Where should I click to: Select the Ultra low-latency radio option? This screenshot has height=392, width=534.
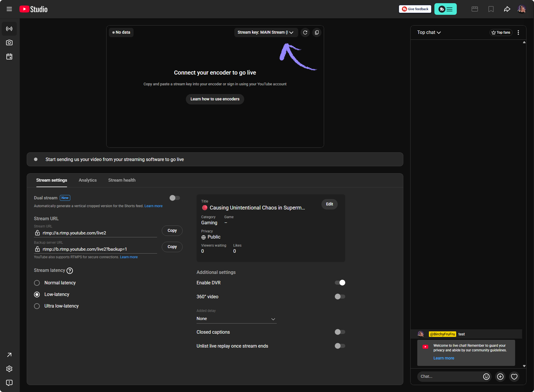pos(37,306)
